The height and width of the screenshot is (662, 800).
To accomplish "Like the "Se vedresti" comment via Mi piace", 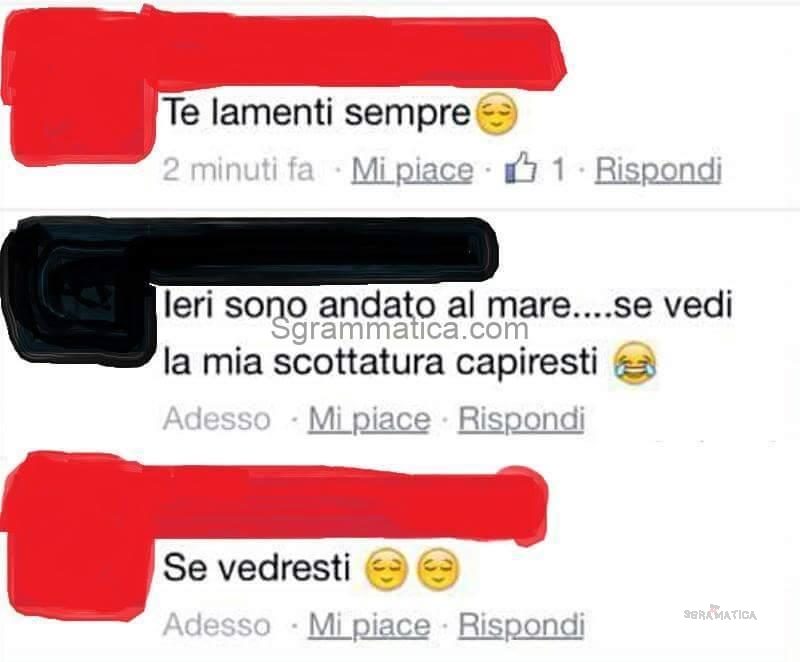I will (369, 625).
